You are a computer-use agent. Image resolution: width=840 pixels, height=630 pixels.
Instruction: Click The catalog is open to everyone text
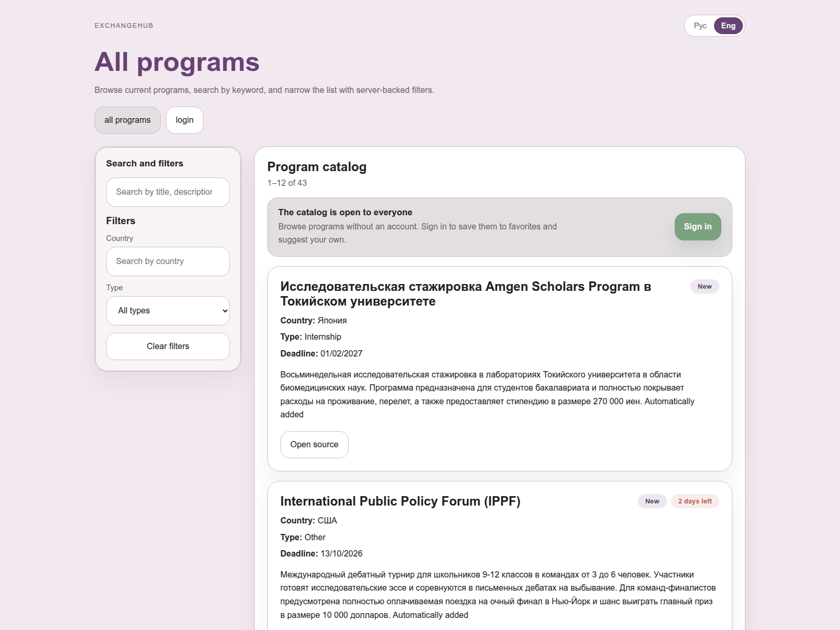point(345,213)
